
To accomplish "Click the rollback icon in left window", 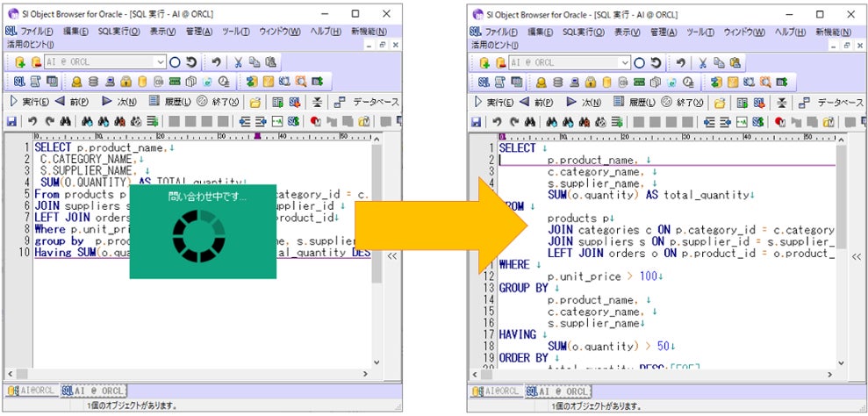I will (191, 62).
